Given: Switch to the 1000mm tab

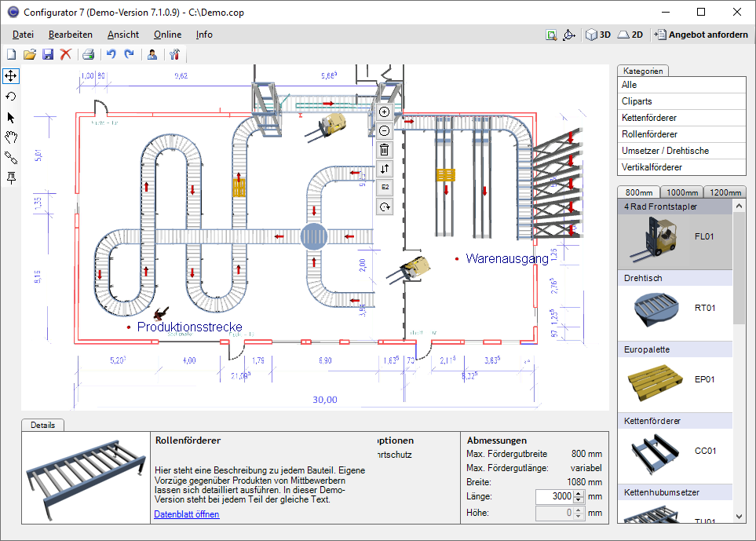Looking at the screenshot, I should pyautogui.click(x=681, y=192).
